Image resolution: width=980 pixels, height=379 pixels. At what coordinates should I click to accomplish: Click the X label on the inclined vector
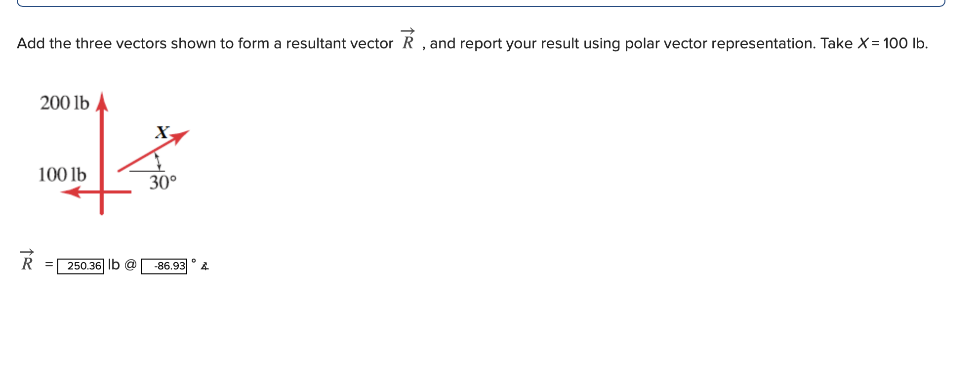(x=161, y=133)
